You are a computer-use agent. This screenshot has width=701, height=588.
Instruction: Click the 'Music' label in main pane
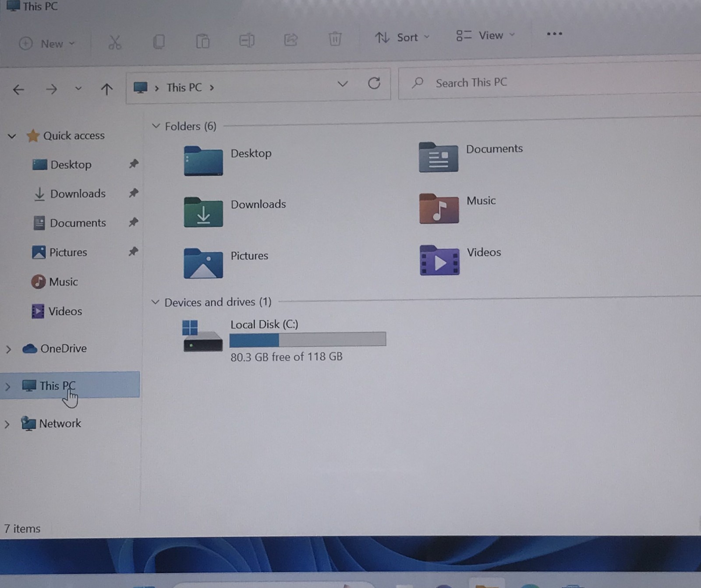[481, 201]
